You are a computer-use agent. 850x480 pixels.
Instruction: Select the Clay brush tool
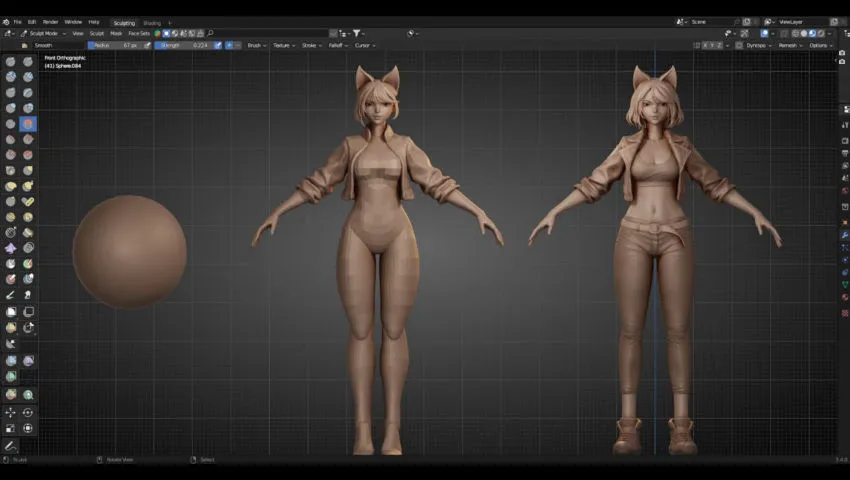(x=11, y=76)
